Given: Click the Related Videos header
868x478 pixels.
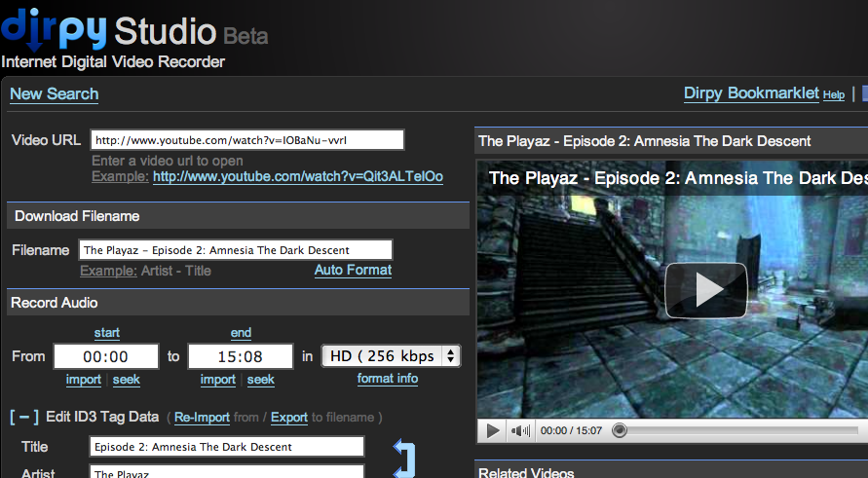Looking at the screenshot, I should pyautogui.click(x=526, y=472).
